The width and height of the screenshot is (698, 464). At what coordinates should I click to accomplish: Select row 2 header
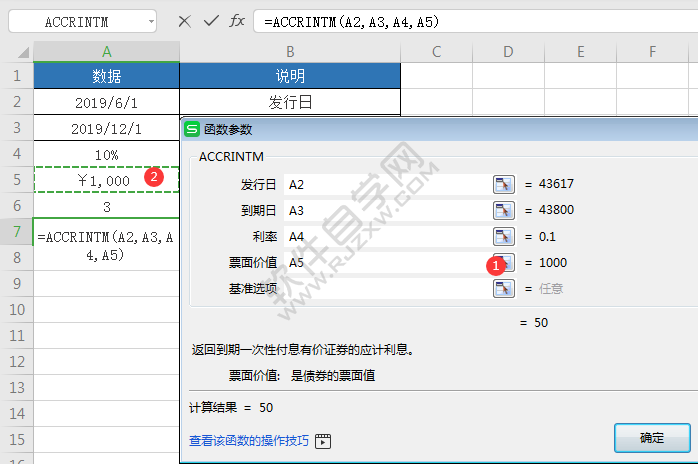coord(17,102)
